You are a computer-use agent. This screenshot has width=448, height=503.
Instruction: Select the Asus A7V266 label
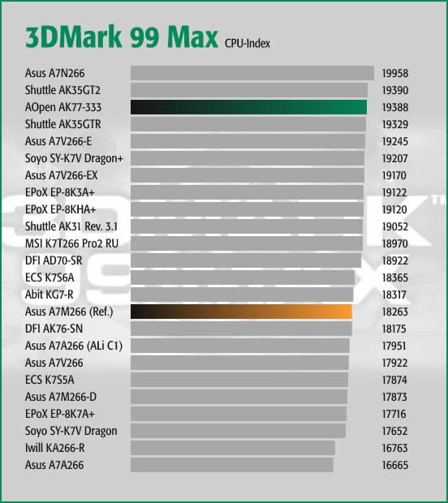point(54,363)
